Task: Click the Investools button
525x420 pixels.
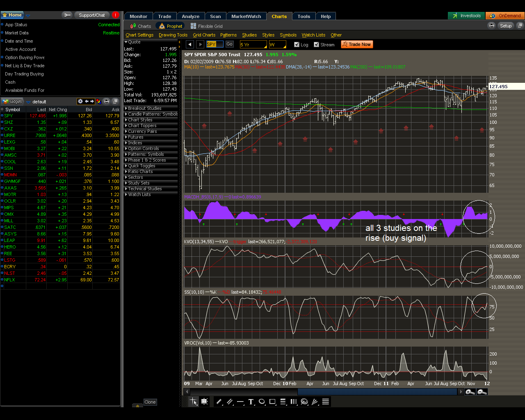Action: (x=466, y=16)
